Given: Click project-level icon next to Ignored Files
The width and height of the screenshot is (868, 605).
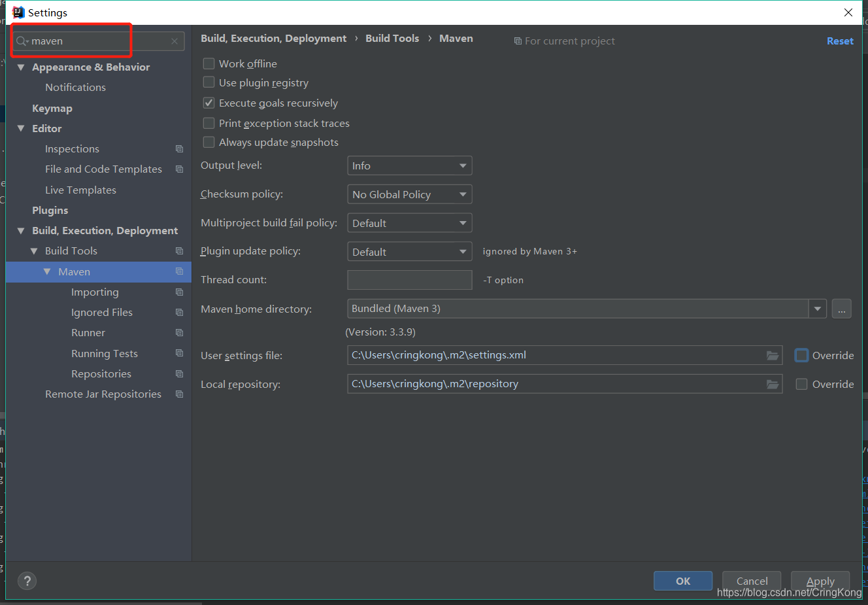Looking at the screenshot, I should point(179,313).
